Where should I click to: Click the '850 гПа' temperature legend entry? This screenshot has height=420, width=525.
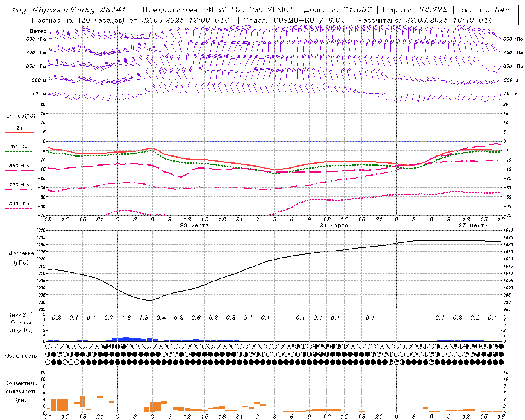[x=19, y=166]
